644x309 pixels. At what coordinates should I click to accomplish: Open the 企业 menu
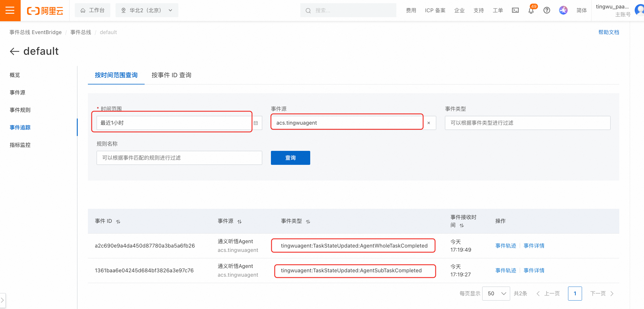460,10
